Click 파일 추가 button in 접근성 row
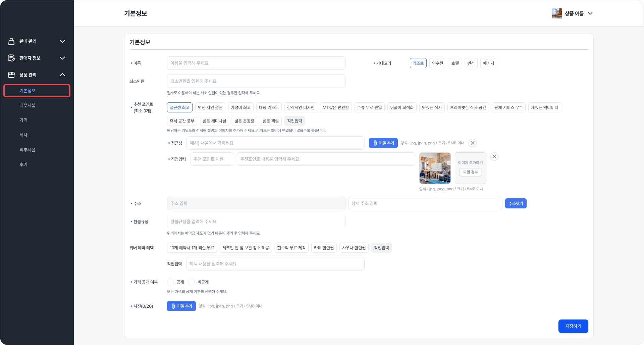The image size is (644, 345). (383, 143)
